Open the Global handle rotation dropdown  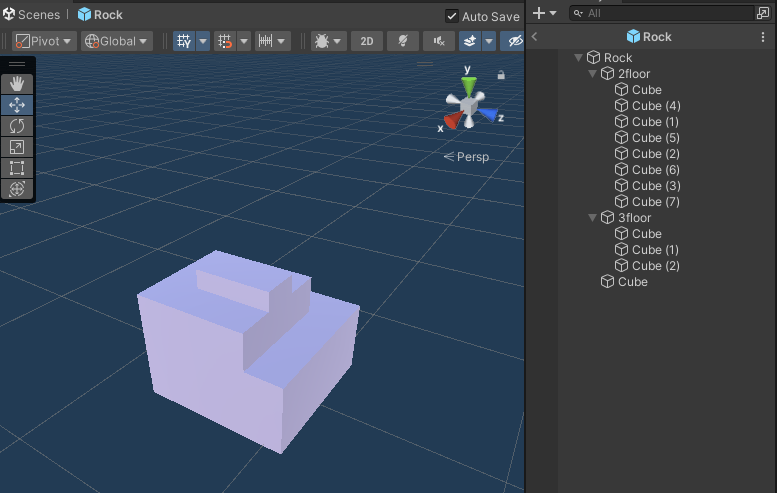(x=116, y=41)
